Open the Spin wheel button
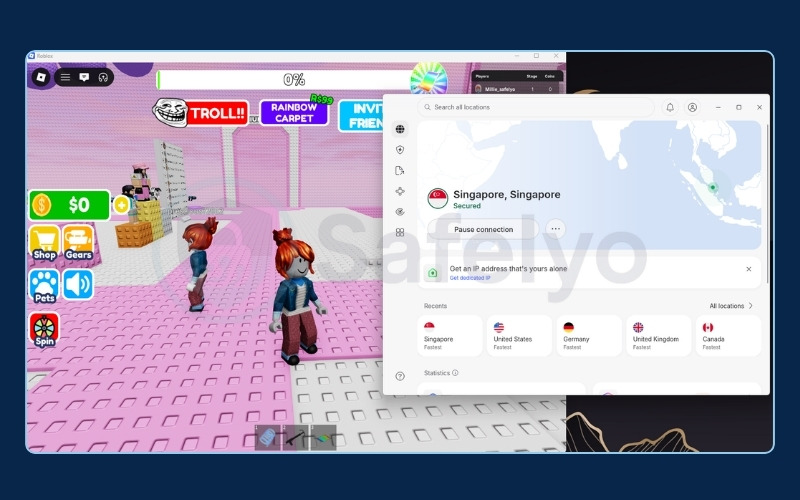The image size is (800, 500). tap(44, 330)
